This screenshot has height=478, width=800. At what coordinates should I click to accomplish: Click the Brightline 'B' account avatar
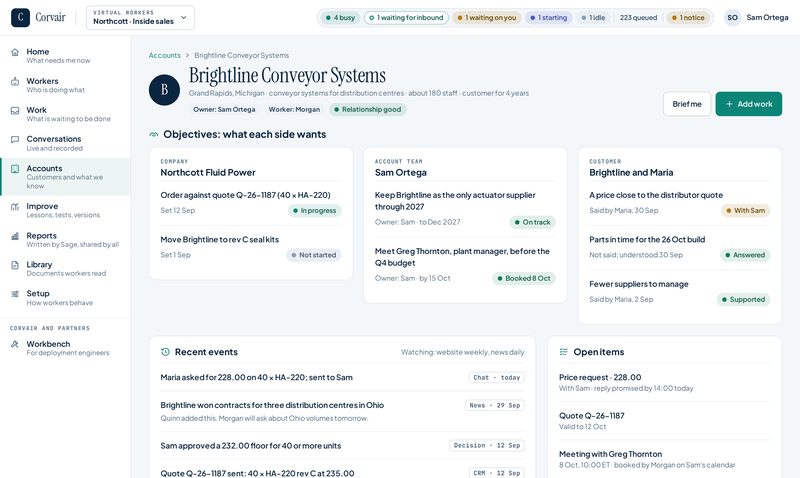[x=164, y=90]
